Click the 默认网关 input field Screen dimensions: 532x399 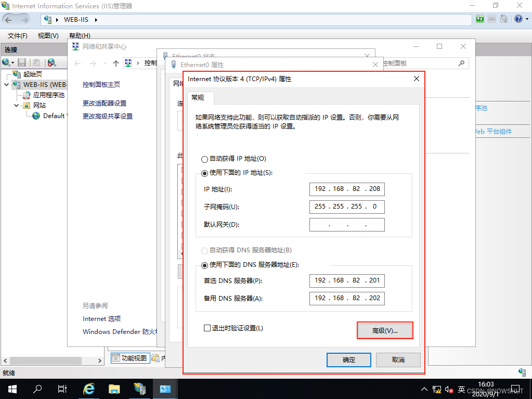(x=347, y=224)
